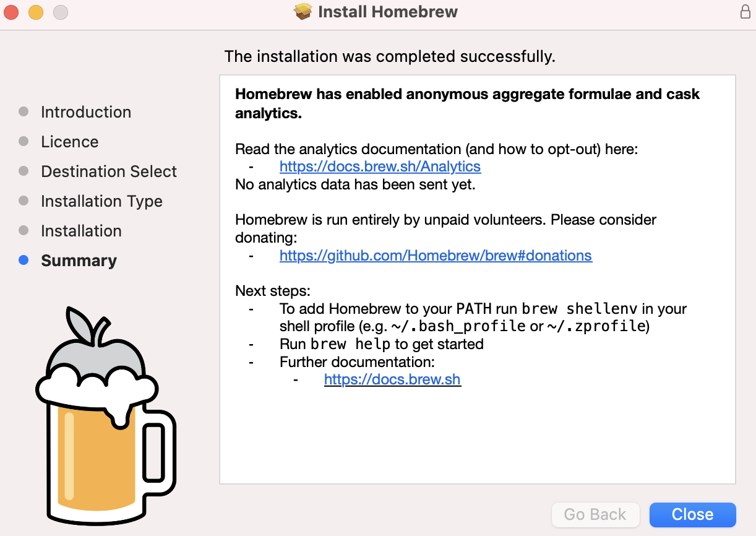
Task: Select the blue Summary step indicator dot
Action: (x=24, y=261)
